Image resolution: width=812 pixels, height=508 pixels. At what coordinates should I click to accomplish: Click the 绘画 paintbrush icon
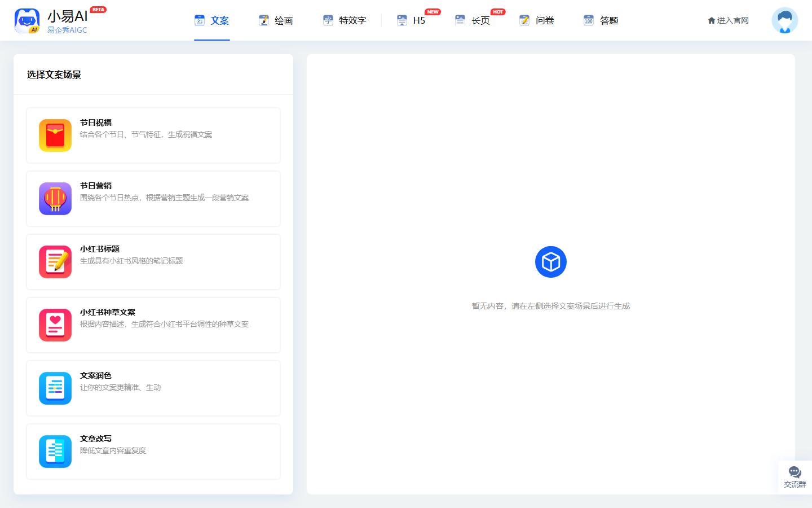(264, 20)
